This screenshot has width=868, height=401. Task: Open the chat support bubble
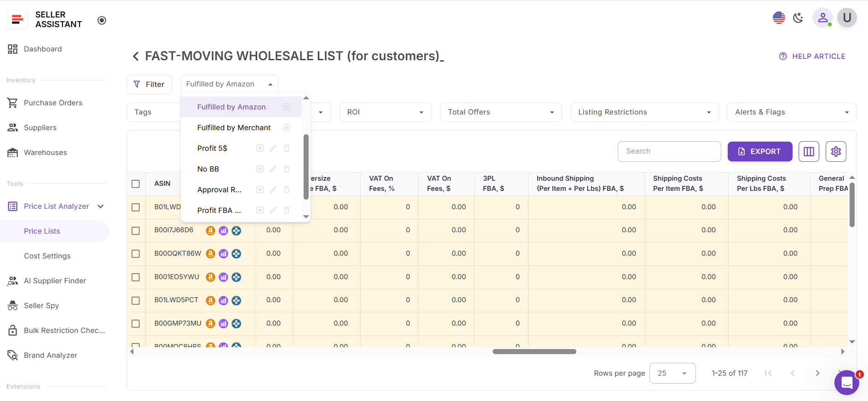(846, 382)
